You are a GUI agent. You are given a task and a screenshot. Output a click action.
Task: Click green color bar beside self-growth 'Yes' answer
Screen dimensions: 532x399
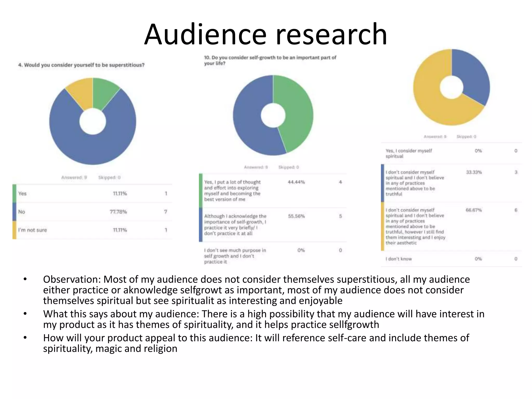pyautogui.click(x=201, y=191)
